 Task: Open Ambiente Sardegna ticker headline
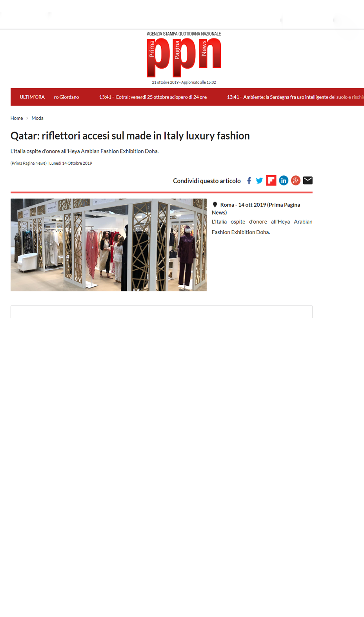pos(295,97)
